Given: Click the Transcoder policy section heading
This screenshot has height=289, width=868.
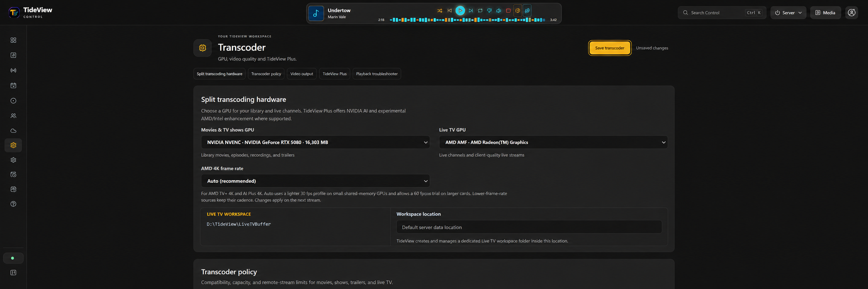Looking at the screenshot, I should tap(229, 272).
